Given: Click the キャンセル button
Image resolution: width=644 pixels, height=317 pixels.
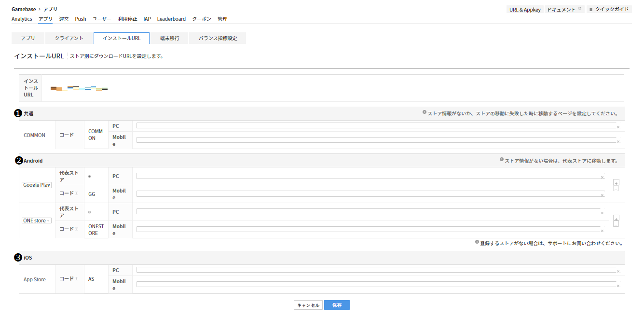Looking at the screenshot, I should pos(308,305).
